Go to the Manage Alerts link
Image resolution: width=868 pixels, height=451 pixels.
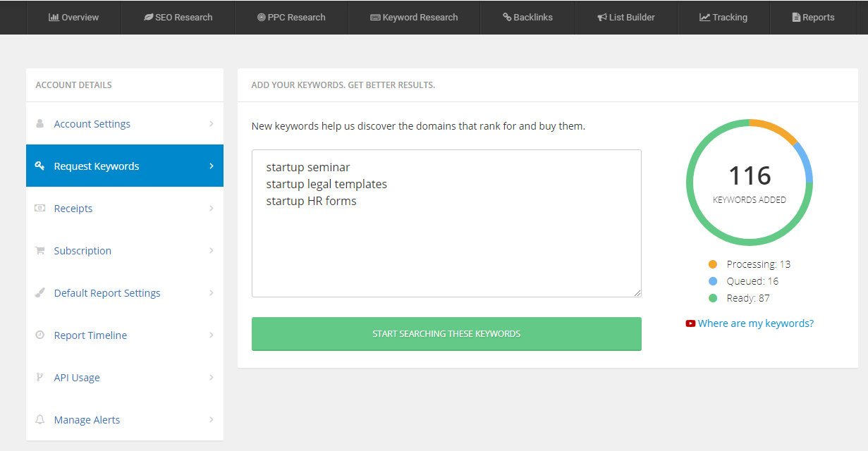87,420
